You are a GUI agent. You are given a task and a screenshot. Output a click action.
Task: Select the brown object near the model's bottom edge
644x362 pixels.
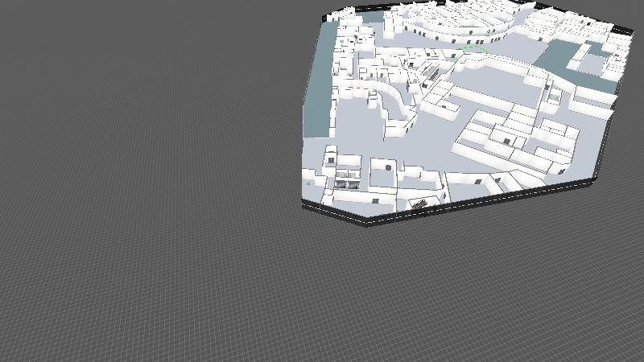coord(418,204)
